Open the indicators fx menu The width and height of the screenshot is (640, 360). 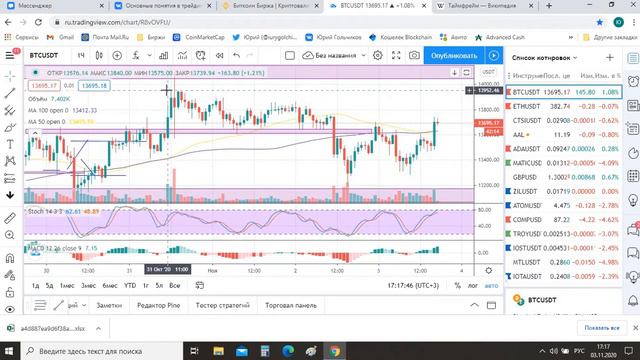(x=136, y=55)
